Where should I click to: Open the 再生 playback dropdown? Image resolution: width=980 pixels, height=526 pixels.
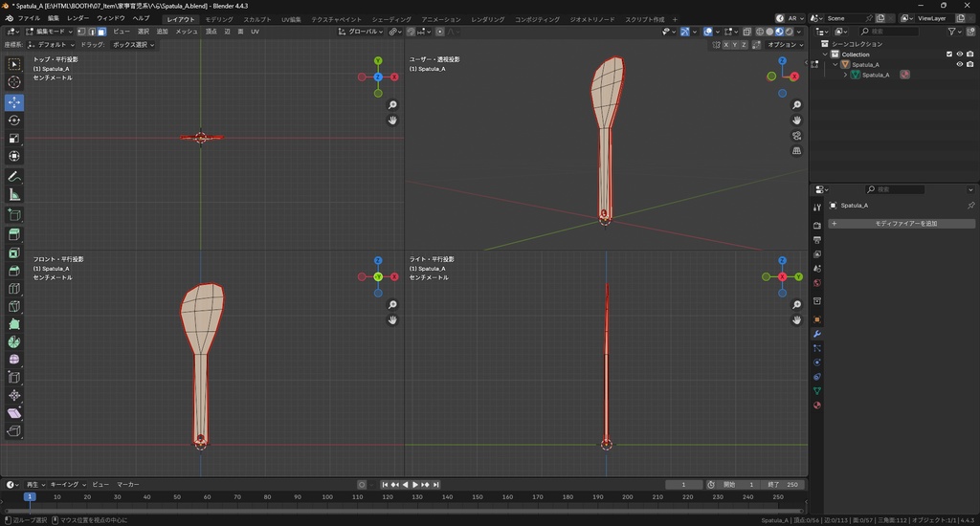pyautogui.click(x=35, y=485)
